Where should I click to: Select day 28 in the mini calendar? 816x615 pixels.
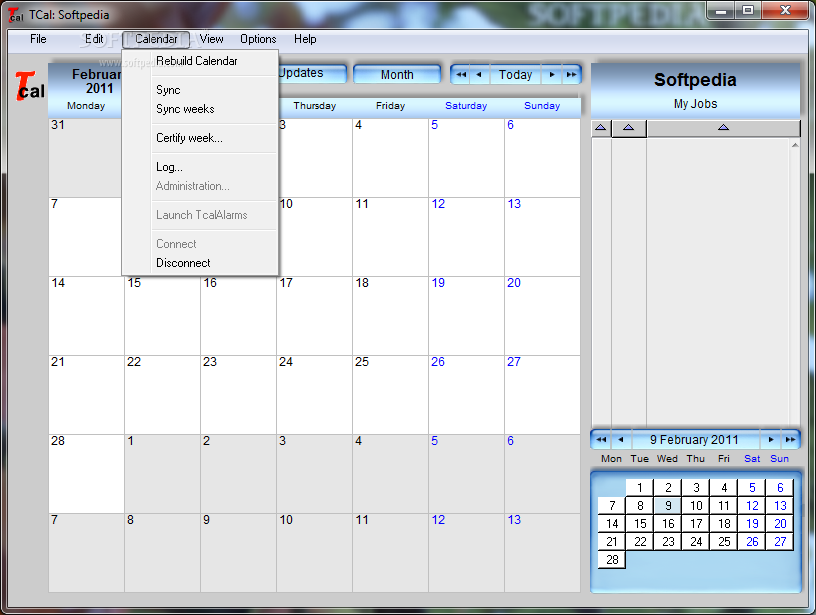tap(612, 559)
